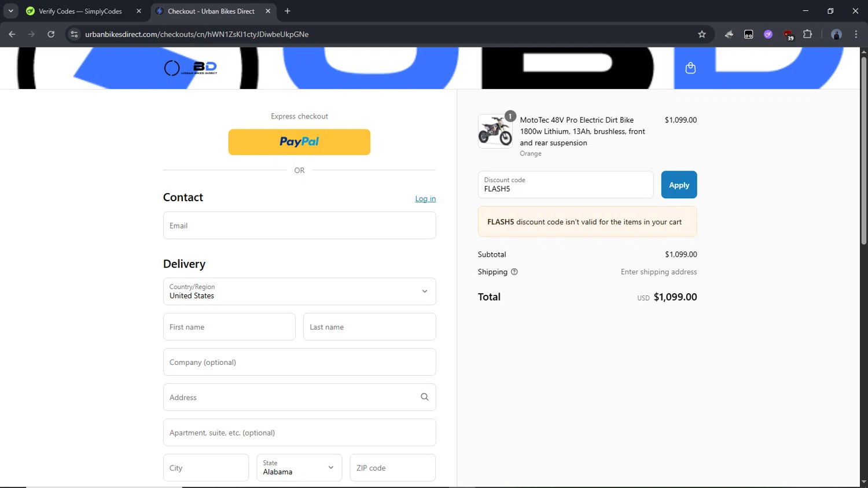
Task: Open the State dropdown showing Alabama
Action: coord(299,468)
